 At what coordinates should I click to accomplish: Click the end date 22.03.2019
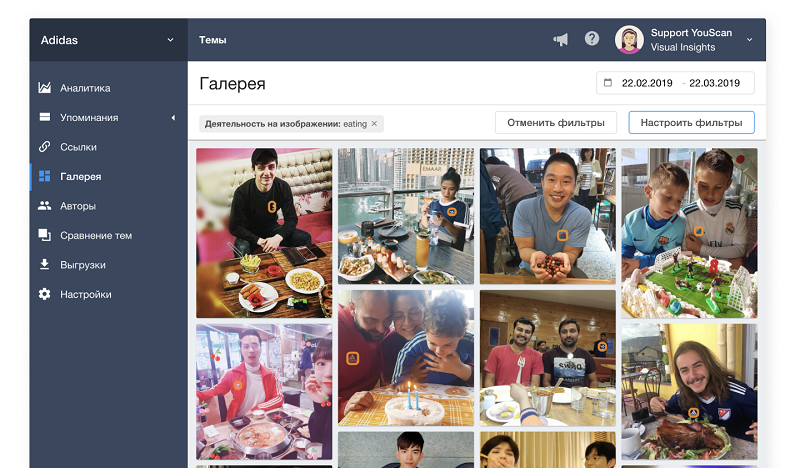714,83
